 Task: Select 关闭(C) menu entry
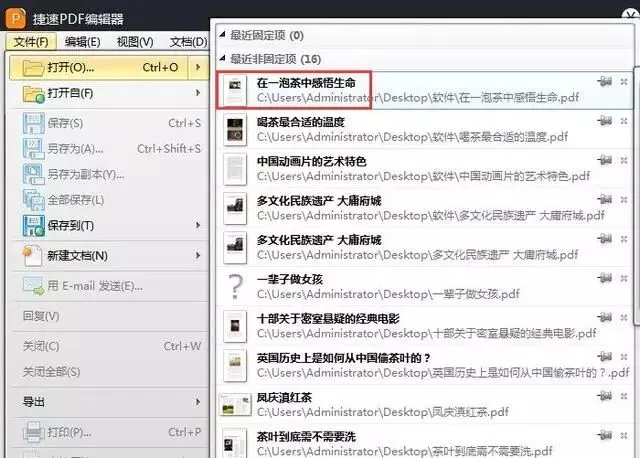109,346
